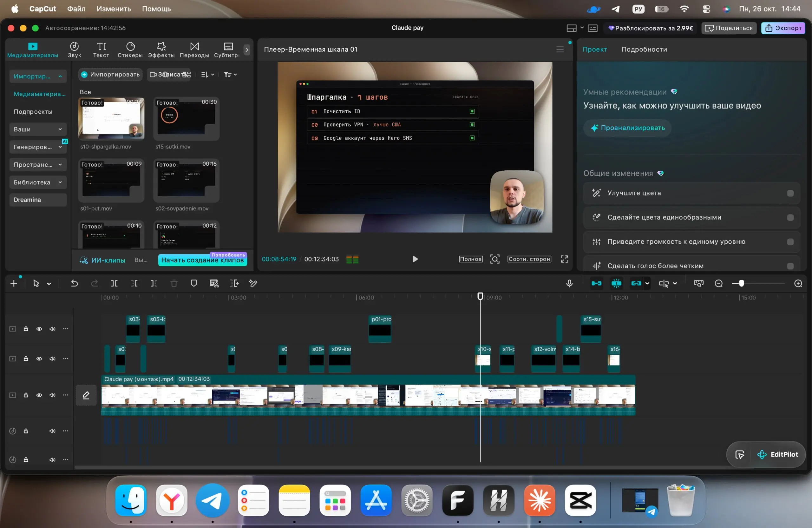Open the Стикеры (Stickers) panel

pos(130,50)
